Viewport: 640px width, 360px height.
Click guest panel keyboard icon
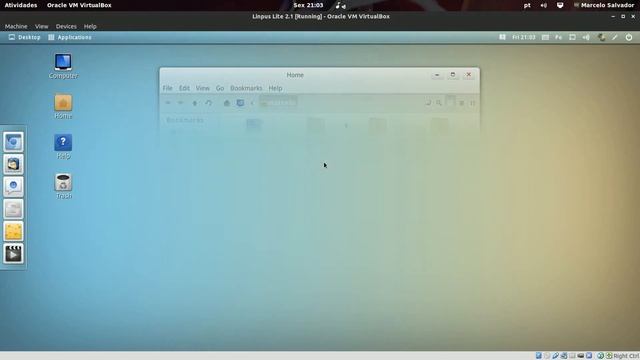(x=545, y=37)
